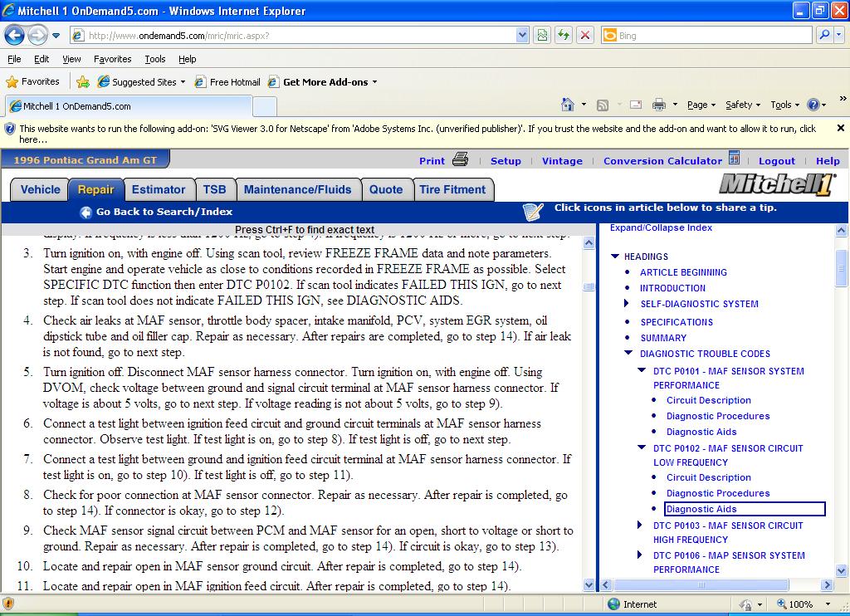Open the browser Help menu in menu bar
850x616 pixels.
(x=187, y=59)
